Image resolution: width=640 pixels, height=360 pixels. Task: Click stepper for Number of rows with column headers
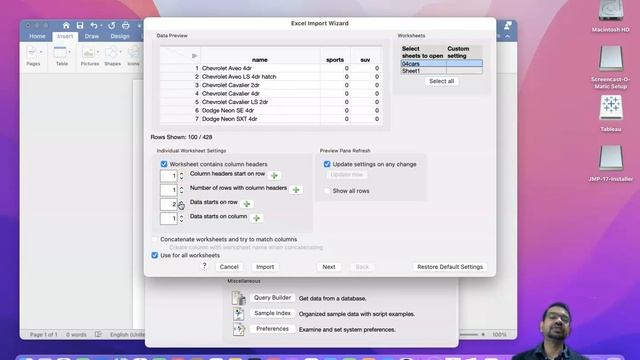coord(181,190)
